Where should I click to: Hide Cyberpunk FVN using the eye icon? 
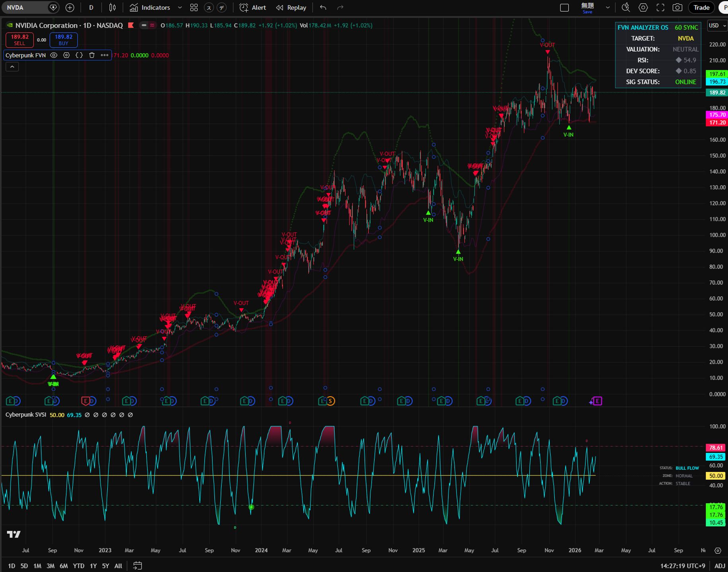click(54, 55)
